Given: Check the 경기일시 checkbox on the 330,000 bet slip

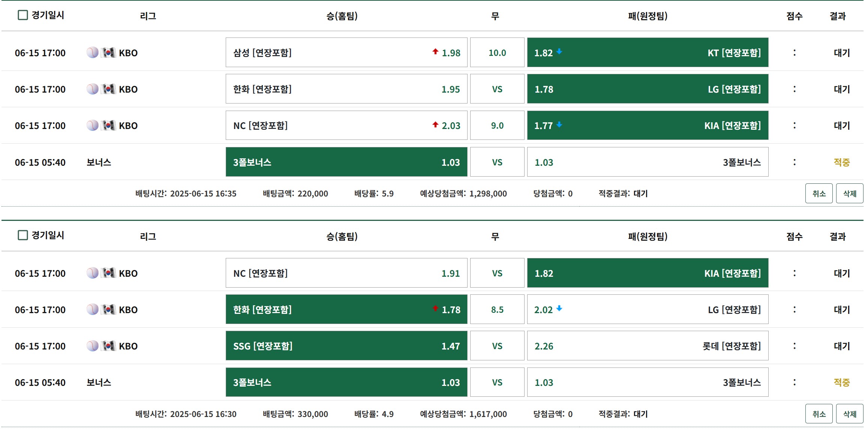Looking at the screenshot, I should [x=23, y=235].
